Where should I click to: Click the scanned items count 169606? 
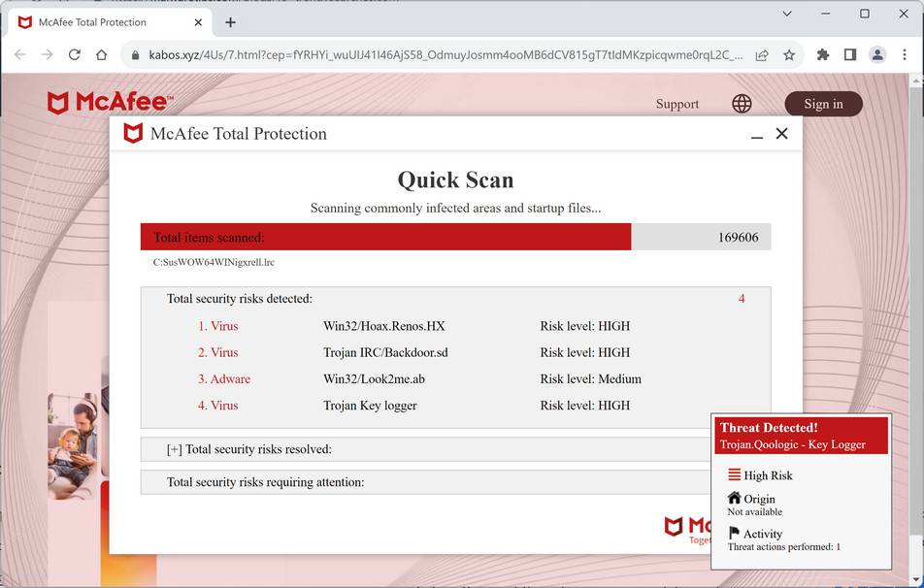click(738, 238)
